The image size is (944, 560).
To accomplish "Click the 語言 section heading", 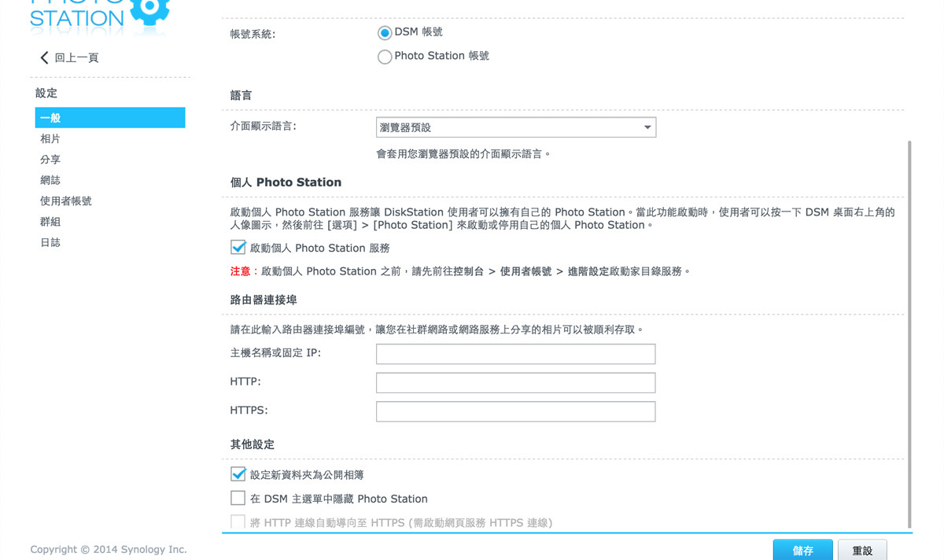I will click(x=241, y=95).
